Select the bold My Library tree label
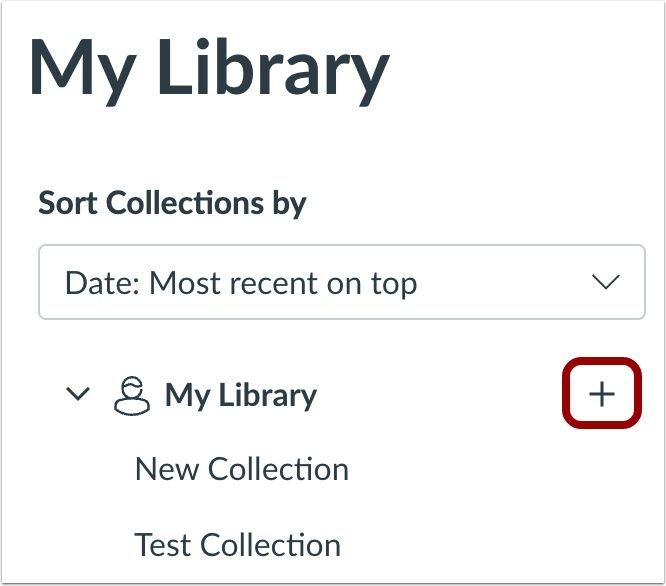 241,396
